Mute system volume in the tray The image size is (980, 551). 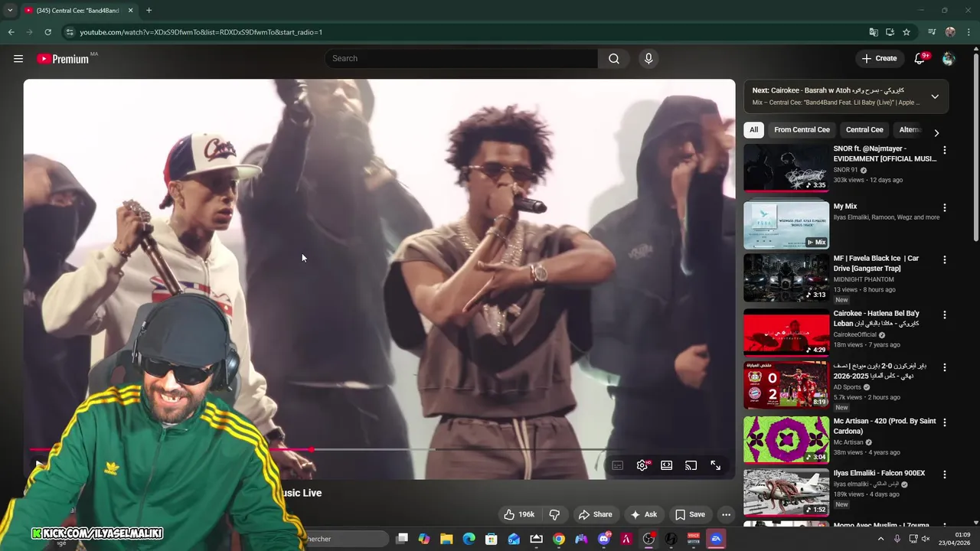[926, 539]
